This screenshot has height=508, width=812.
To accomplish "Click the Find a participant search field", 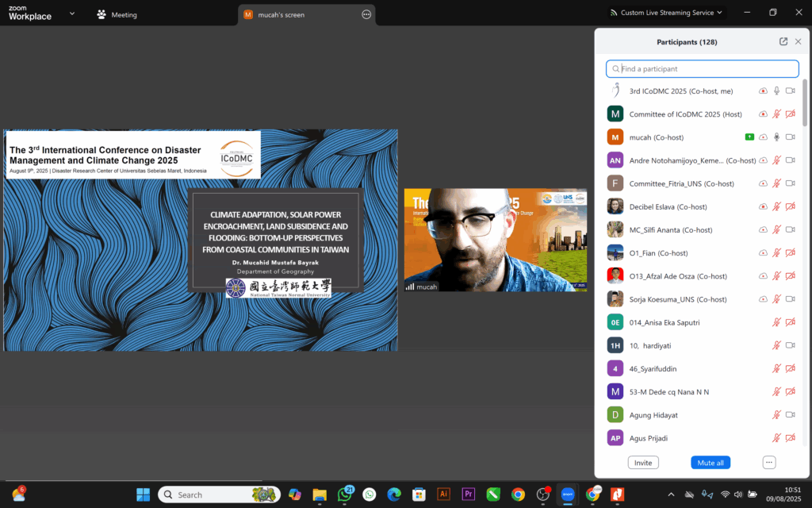I will click(x=703, y=69).
